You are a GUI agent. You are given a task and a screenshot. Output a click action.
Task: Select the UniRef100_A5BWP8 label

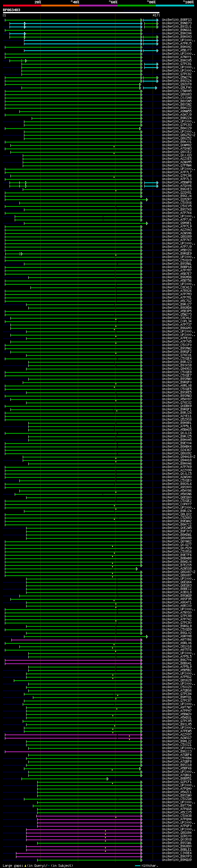[177, 183]
